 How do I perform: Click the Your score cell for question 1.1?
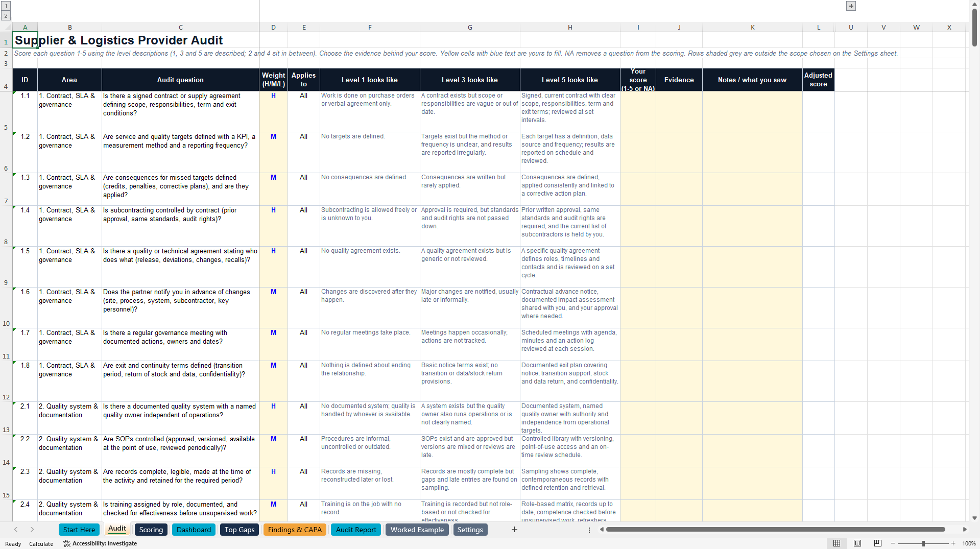click(x=638, y=112)
